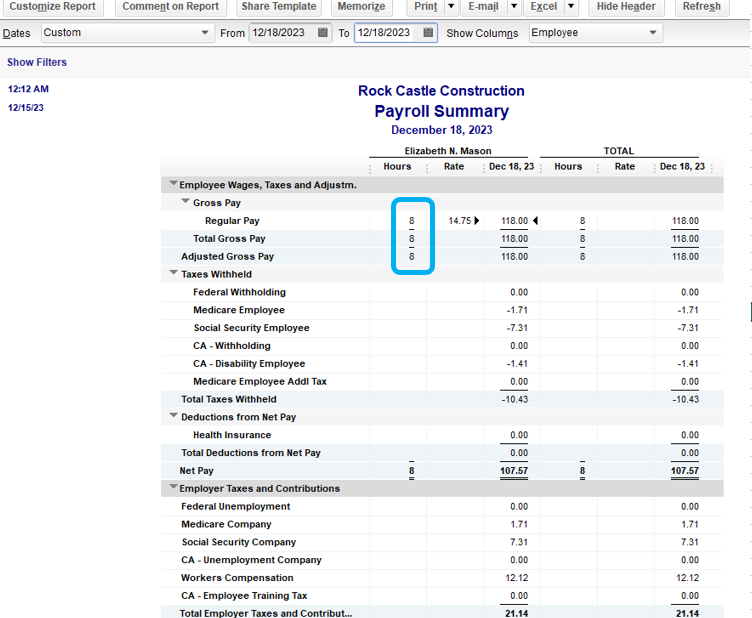
Task: Click CA - Withholding row label
Action: 232,346
